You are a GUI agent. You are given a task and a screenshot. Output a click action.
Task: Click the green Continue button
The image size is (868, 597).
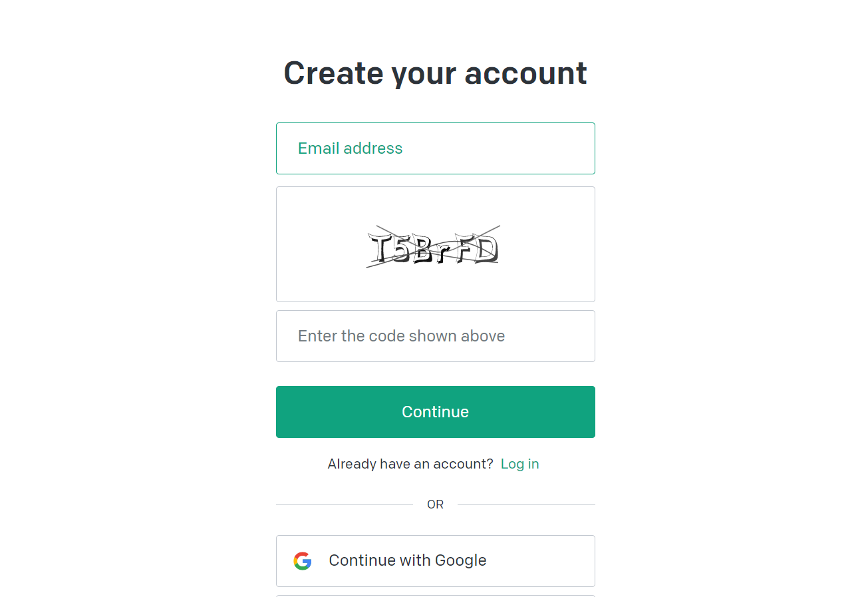[x=436, y=412]
